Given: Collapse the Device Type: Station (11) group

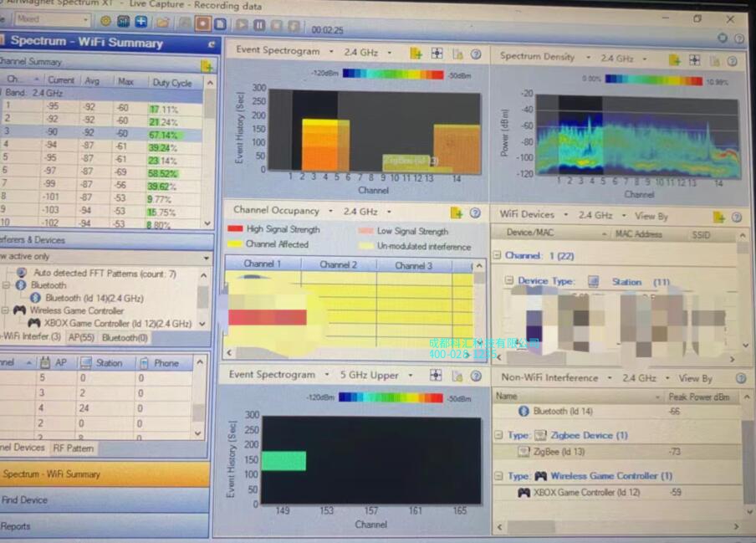Looking at the screenshot, I should (x=508, y=280).
